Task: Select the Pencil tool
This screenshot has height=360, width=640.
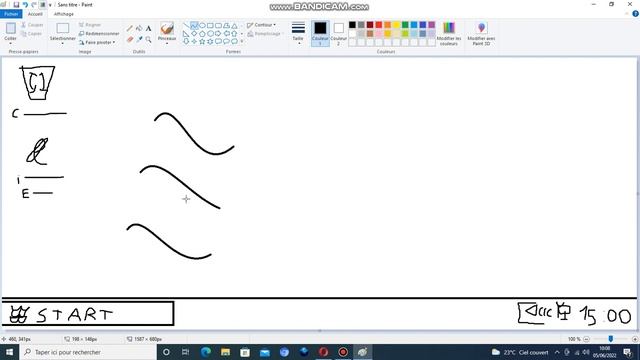Action: click(130, 28)
